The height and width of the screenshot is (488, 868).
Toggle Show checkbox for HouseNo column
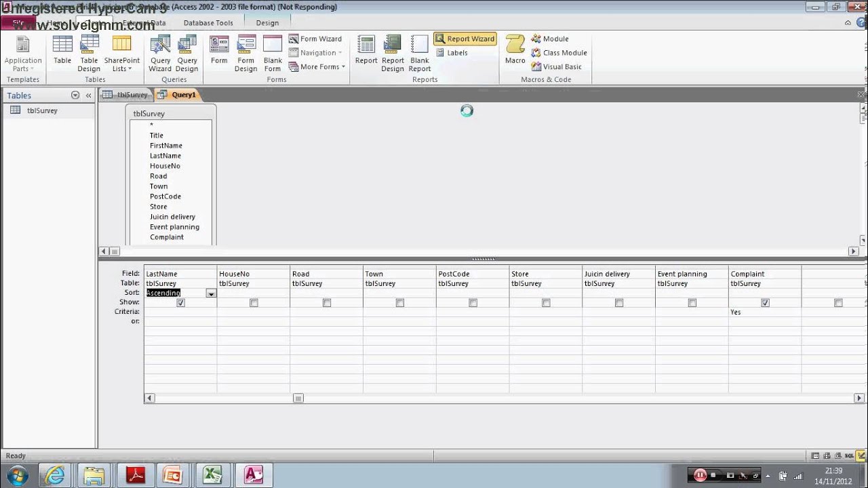254,303
